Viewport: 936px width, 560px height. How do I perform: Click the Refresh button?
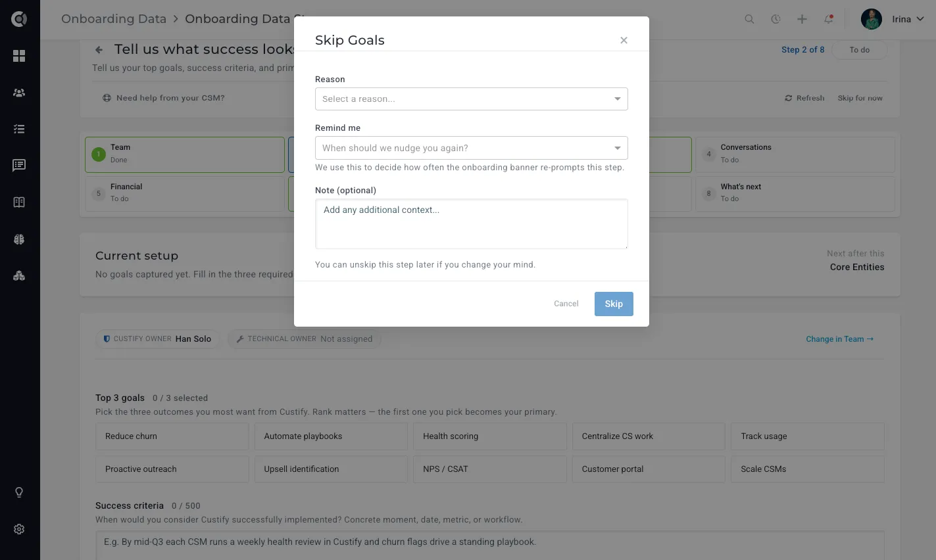[804, 98]
